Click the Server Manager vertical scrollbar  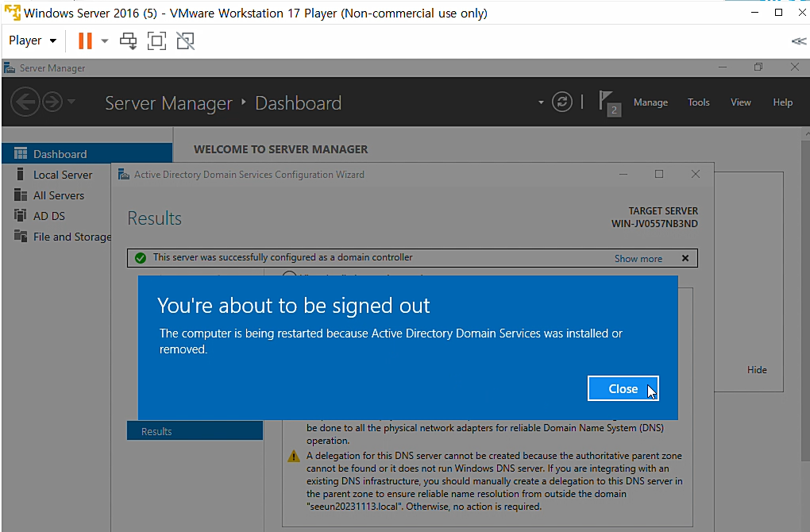click(x=806, y=299)
